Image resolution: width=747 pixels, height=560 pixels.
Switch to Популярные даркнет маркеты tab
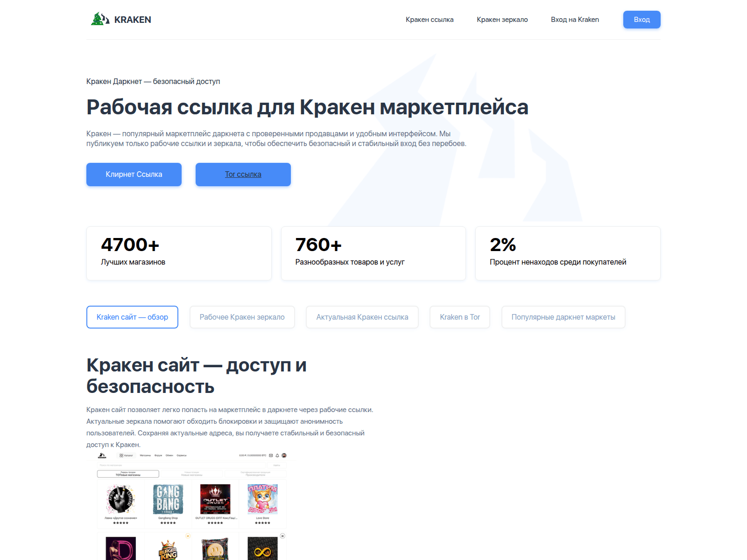tap(564, 317)
